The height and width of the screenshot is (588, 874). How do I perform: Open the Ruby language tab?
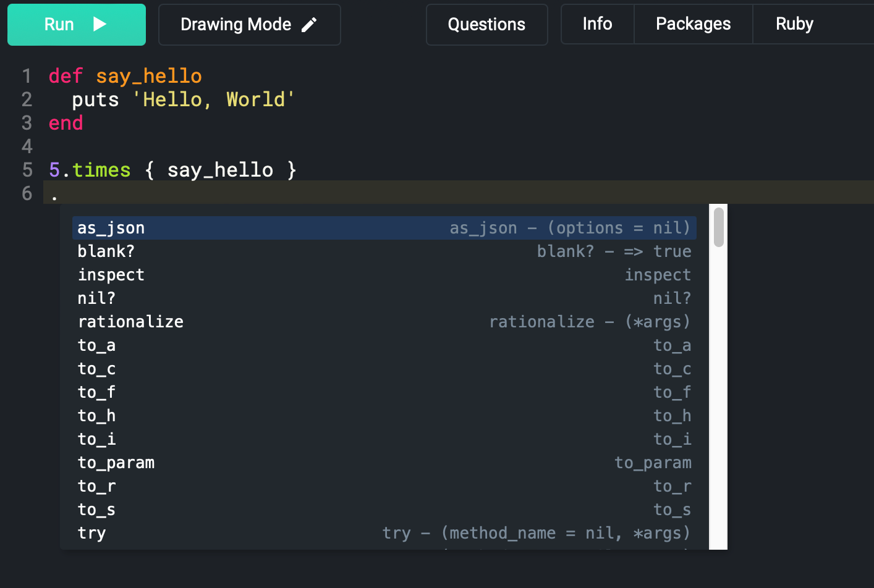(794, 24)
